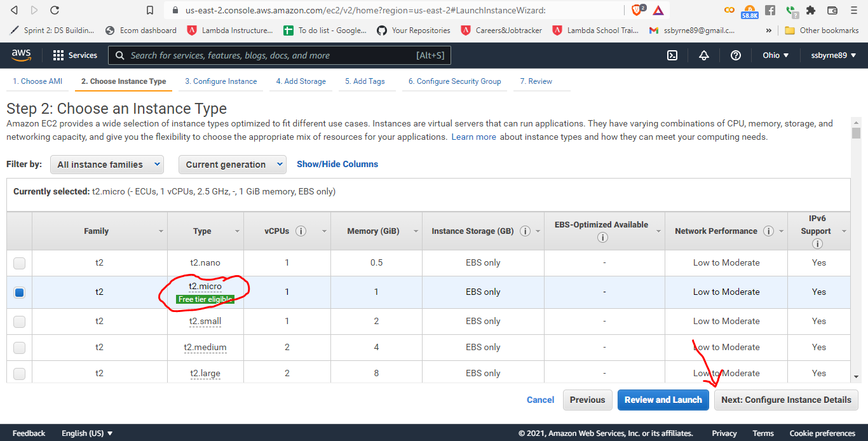868x441 pixels.
Task: Open the Services grid menu
Action: [75, 55]
